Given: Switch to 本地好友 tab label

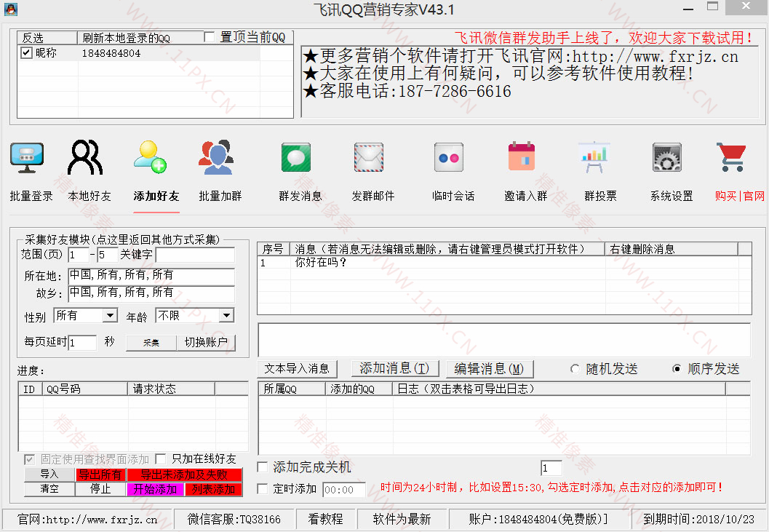Looking at the screenshot, I should 89,196.
